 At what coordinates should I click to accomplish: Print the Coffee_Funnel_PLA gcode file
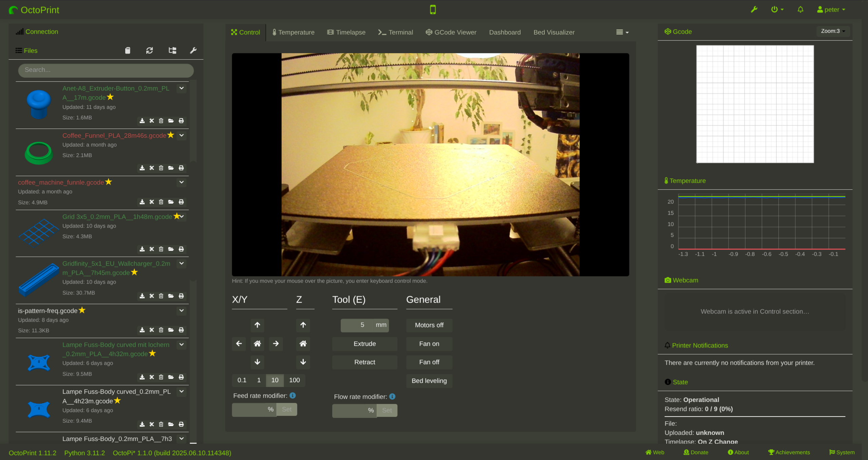[181, 168]
